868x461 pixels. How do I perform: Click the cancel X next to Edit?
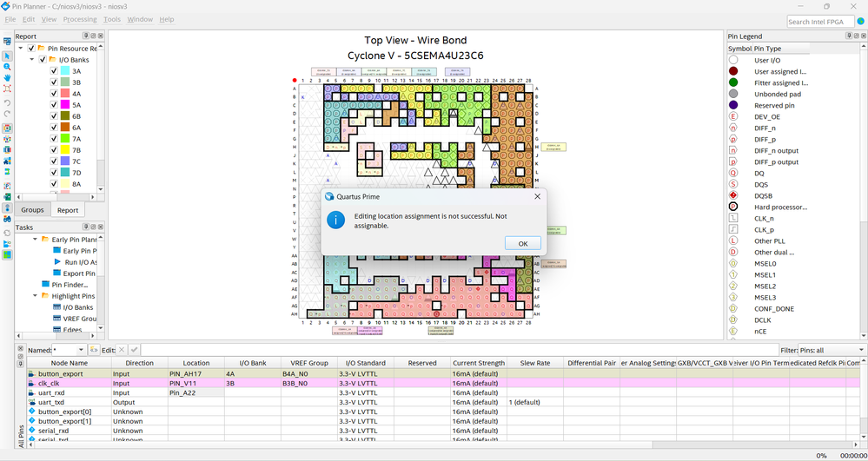tap(122, 350)
